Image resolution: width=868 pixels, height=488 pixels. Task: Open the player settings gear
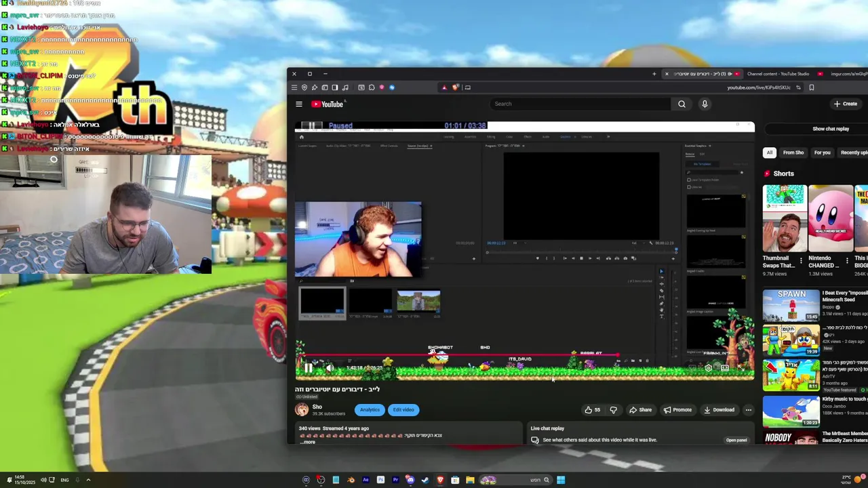coord(709,368)
